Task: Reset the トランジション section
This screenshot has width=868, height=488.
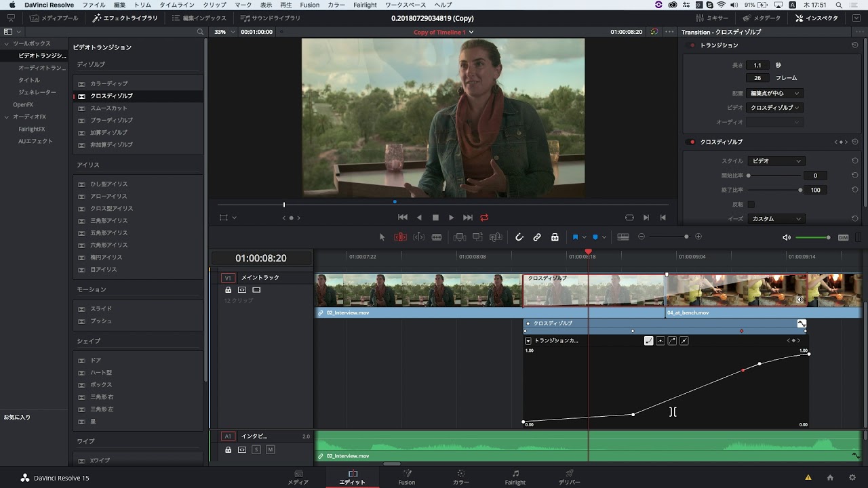Action: coord(855,45)
